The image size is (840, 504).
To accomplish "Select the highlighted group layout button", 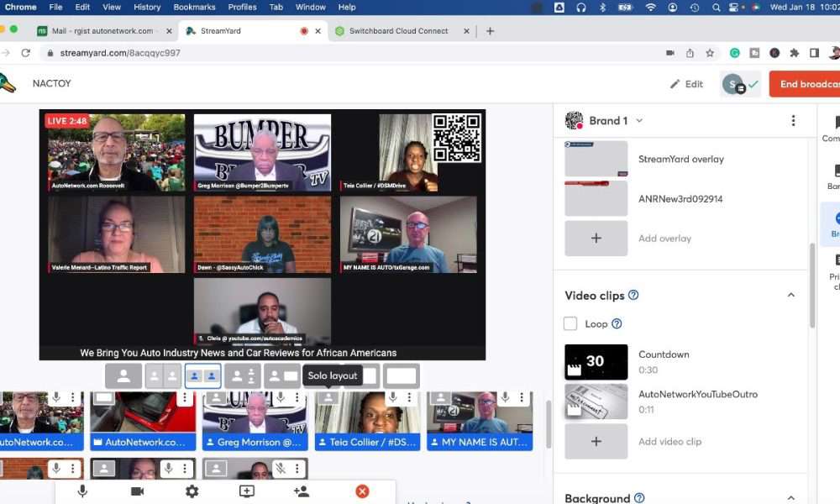I will click(x=203, y=376).
